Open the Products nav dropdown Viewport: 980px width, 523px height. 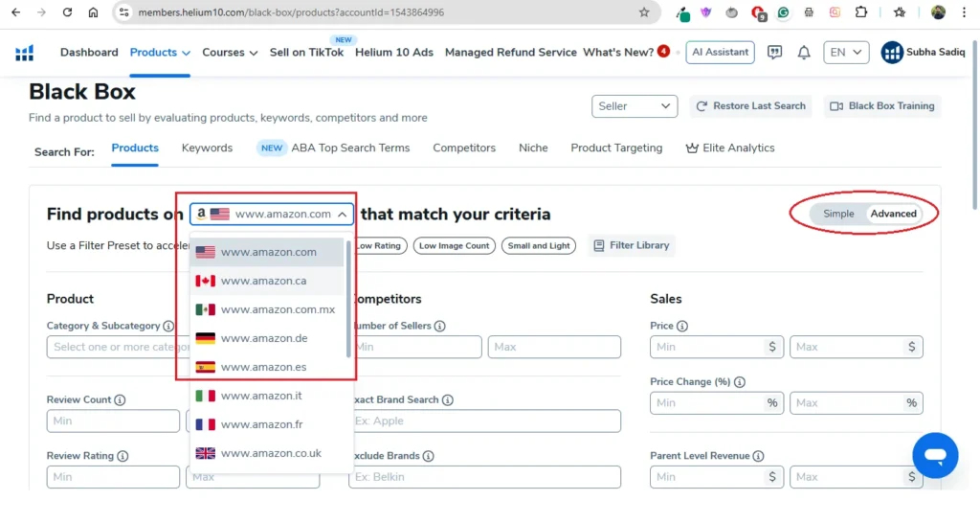click(x=160, y=53)
